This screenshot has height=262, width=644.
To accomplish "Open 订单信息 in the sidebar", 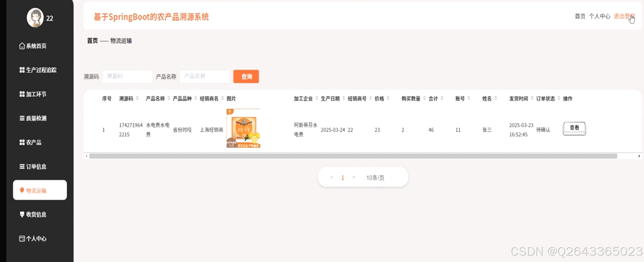I will 33,167.
